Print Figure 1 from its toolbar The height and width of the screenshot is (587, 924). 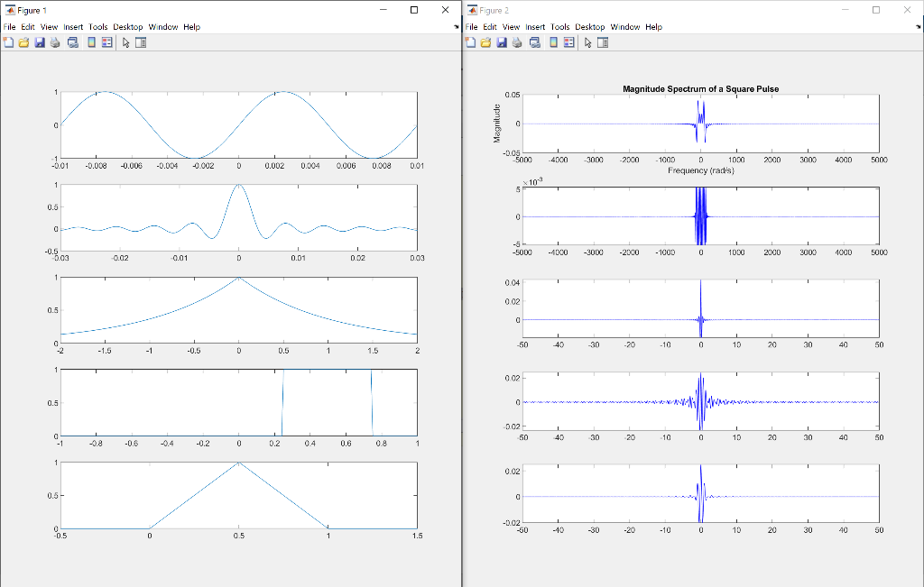[x=54, y=42]
